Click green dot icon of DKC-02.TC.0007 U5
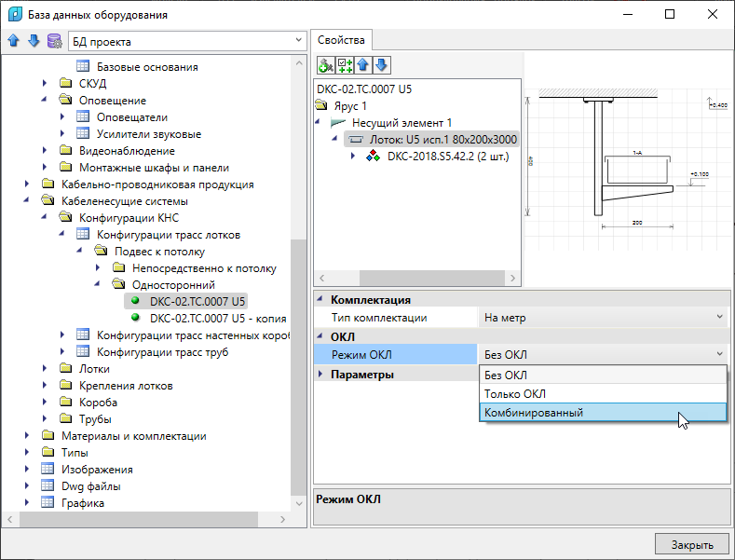This screenshot has height=560, width=735. (x=135, y=301)
